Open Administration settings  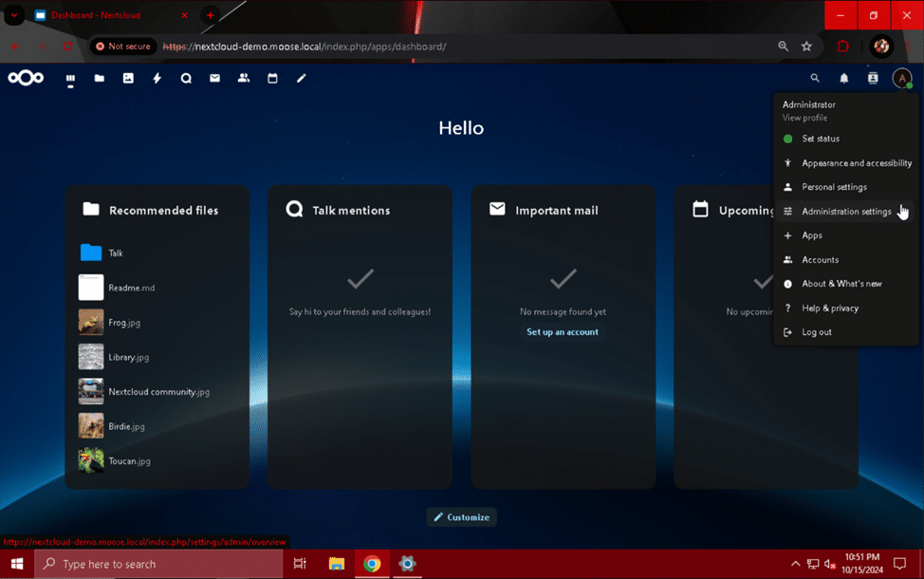pyautogui.click(x=846, y=211)
